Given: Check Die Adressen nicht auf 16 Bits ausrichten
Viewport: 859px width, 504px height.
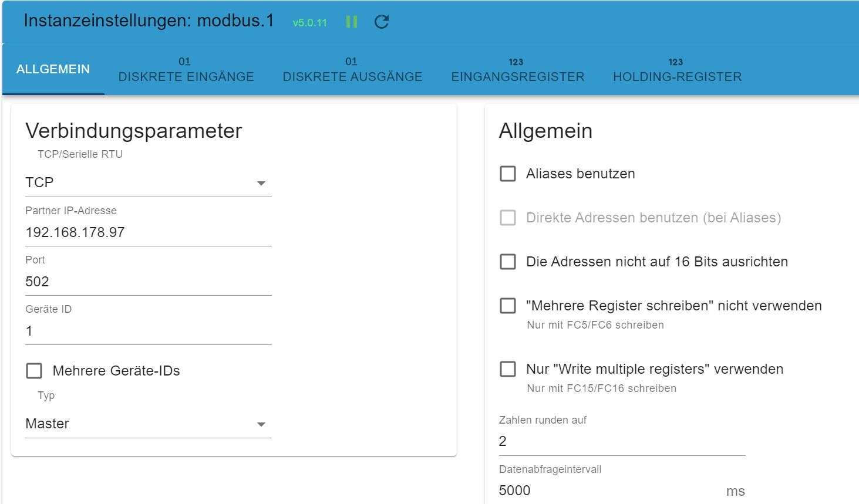Looking at the screenshot, I should click(508, 262).
